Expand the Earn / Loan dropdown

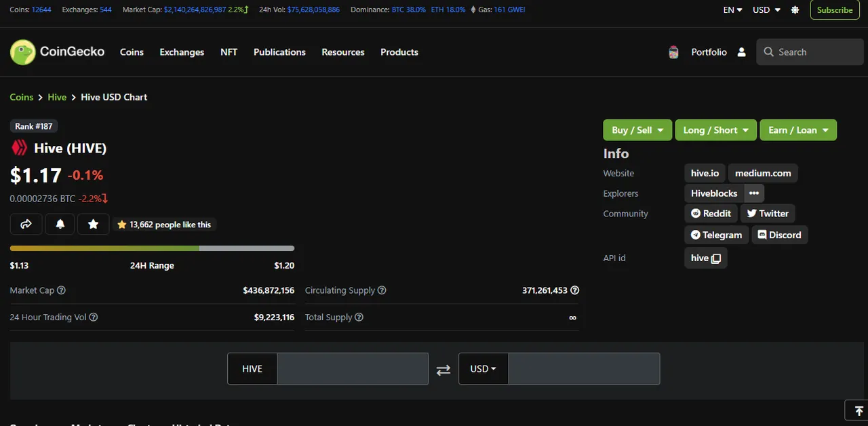click(x=798, y=130)
